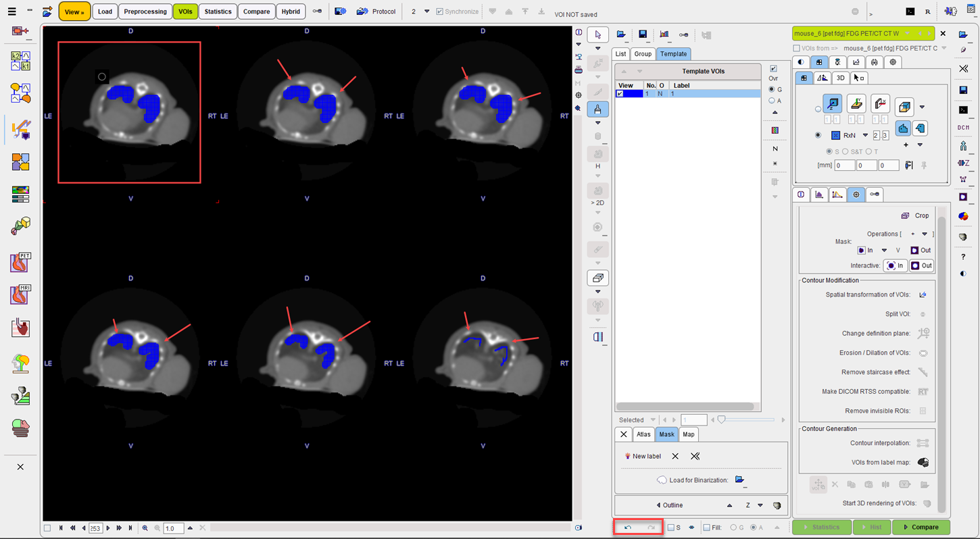980x539 pixels.
Task: Click the slice number field showing 253
Action: point(95,528)
